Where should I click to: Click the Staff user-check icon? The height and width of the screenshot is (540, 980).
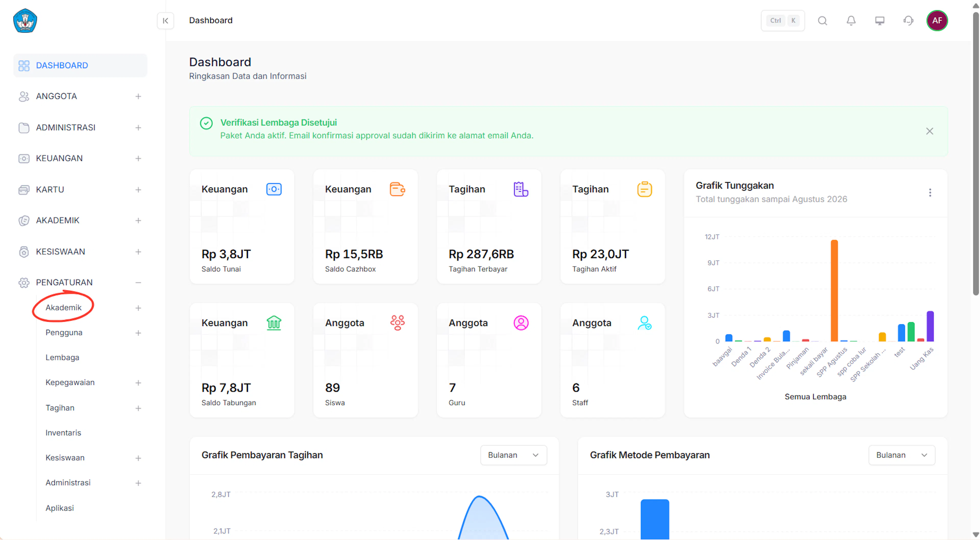tap(644, 323)
